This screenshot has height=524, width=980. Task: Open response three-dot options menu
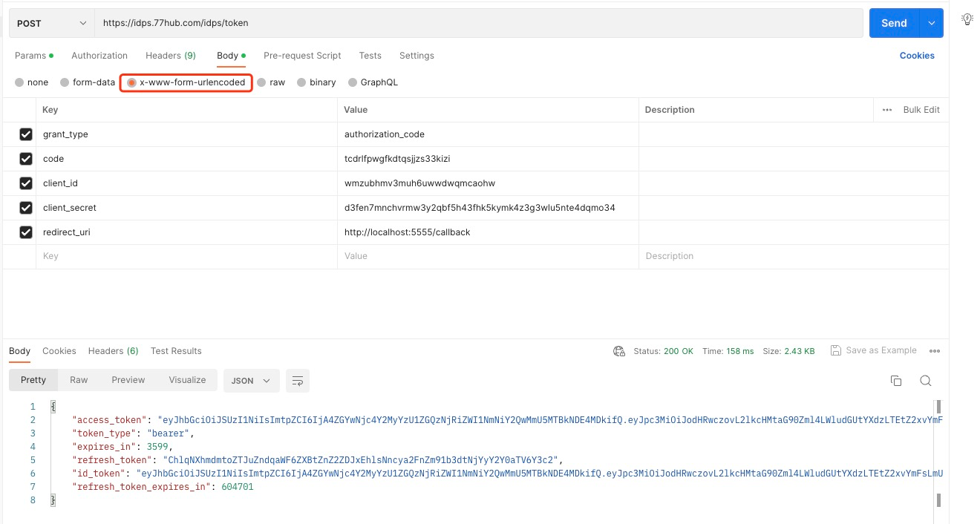click(935, 351)
